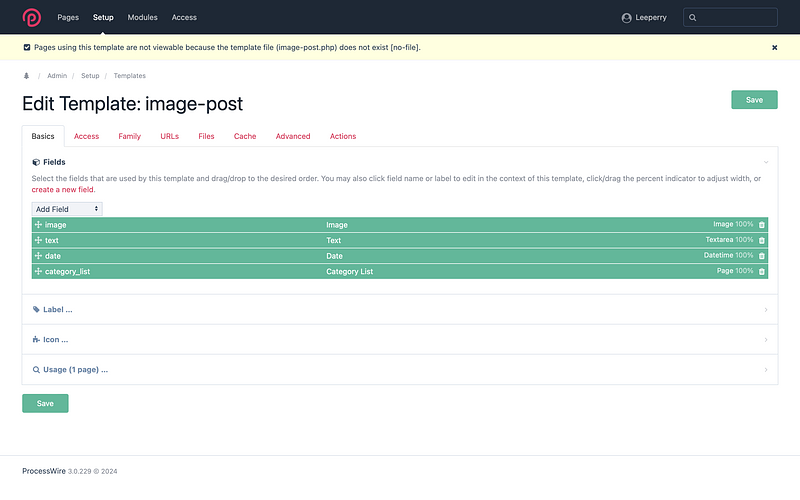The height and width of the screenshot is (500, 800).
Task: Click the drag handle for category_list field
Action: pyautogui.click(x=38, y=271)
